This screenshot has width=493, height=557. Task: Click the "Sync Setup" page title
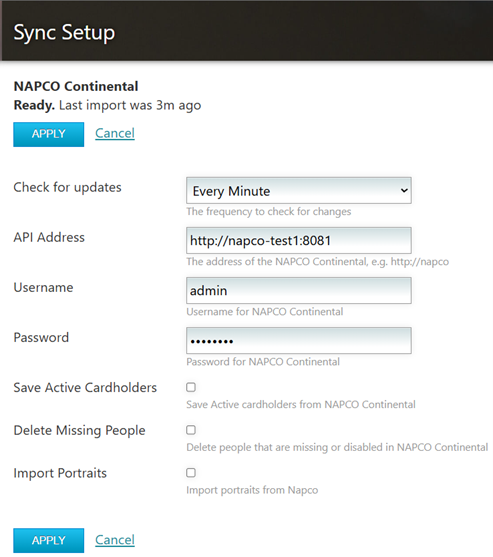click(64, 33)
